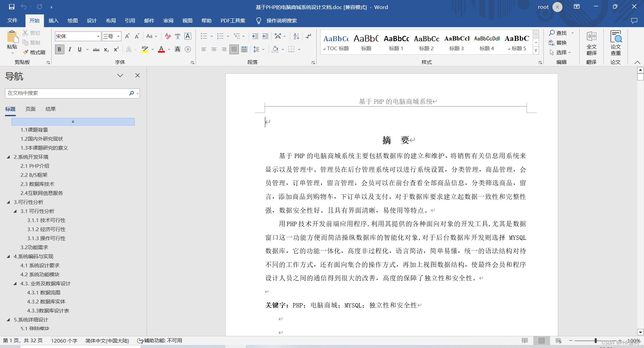Open the Change Case Aa dropdown
644x348 pixels.
pyautogui.click(x=152, y=36)
